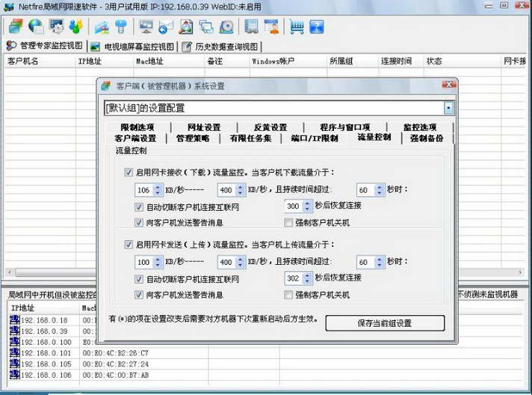Viewport: 532px width, 395px height.
Task: Click spinner arrows of download 60 秒 field
Action: point(380,189)
